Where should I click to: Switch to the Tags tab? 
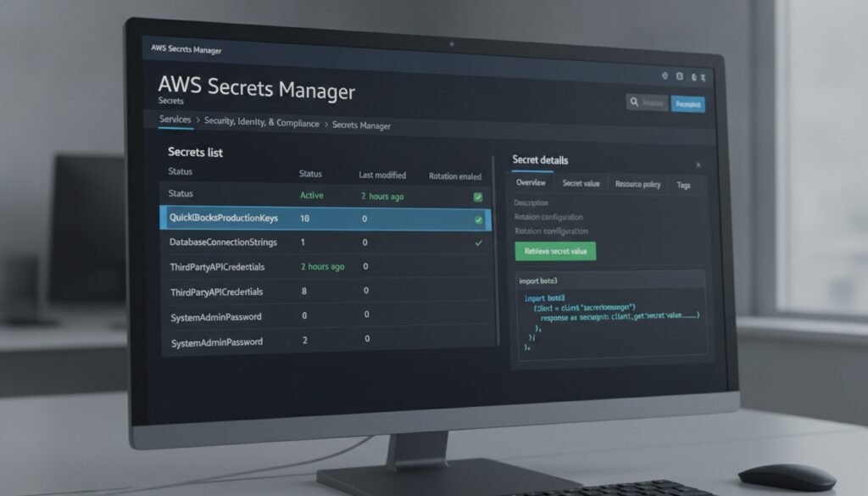(684, 185)
